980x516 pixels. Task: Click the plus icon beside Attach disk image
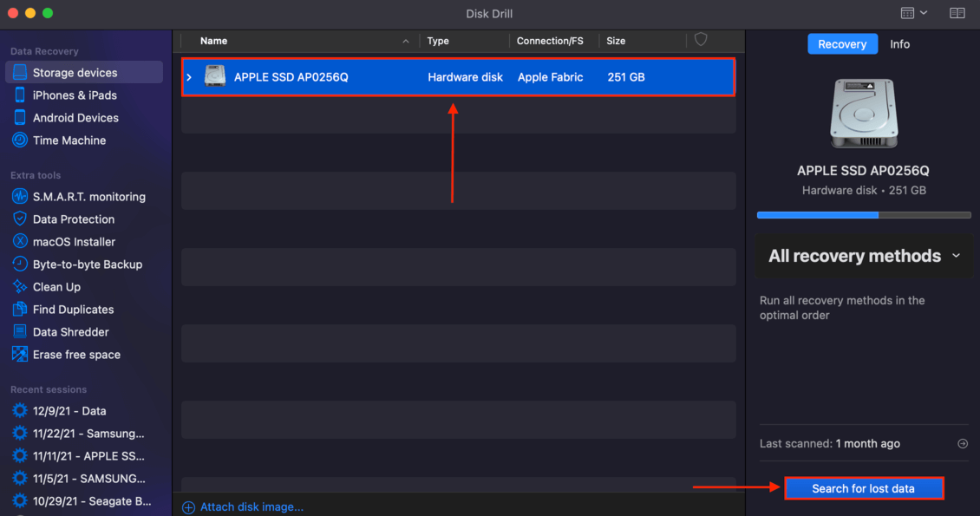click(188, 507)
